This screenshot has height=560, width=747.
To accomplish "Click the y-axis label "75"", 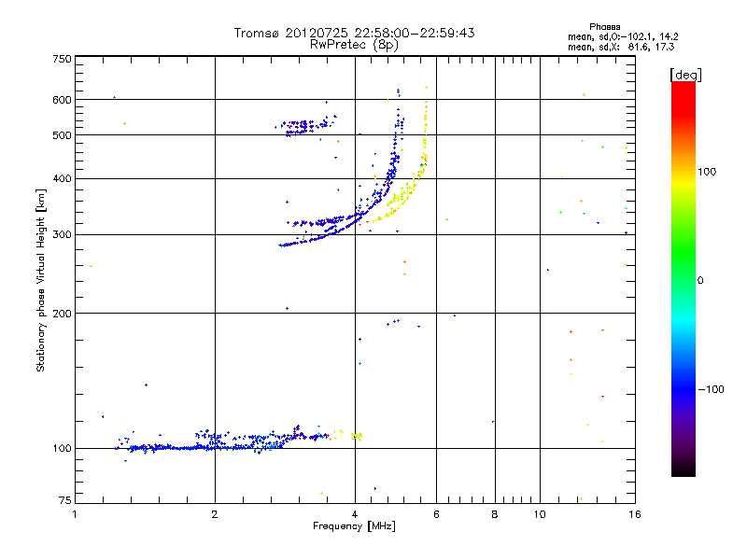I will [x=65, y=500].
